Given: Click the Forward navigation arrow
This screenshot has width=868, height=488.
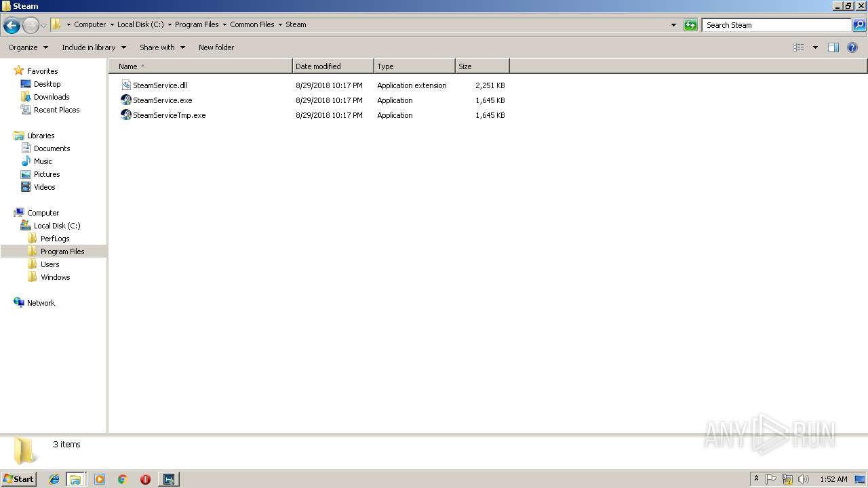Looking at the screenshot, I should click(31, 26).
